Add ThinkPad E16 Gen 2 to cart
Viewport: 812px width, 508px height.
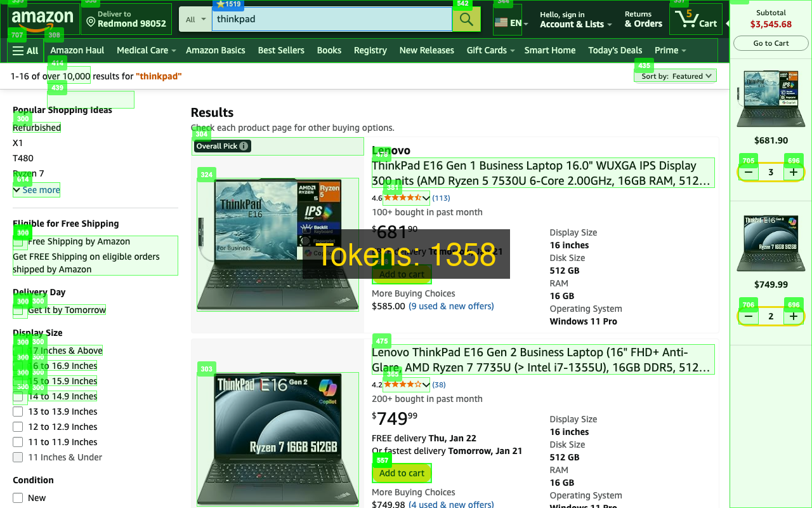click(402, 473)
